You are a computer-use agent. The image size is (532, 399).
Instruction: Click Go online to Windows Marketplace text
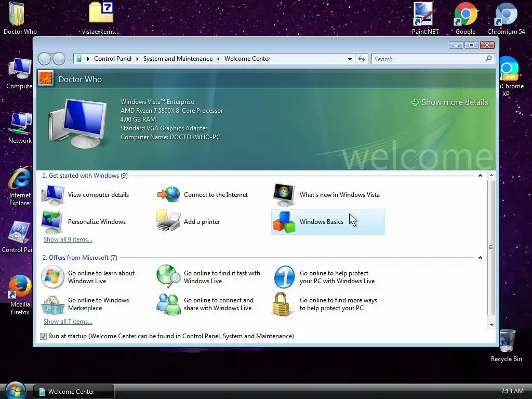pyautogui.click(x=98, y=304)
